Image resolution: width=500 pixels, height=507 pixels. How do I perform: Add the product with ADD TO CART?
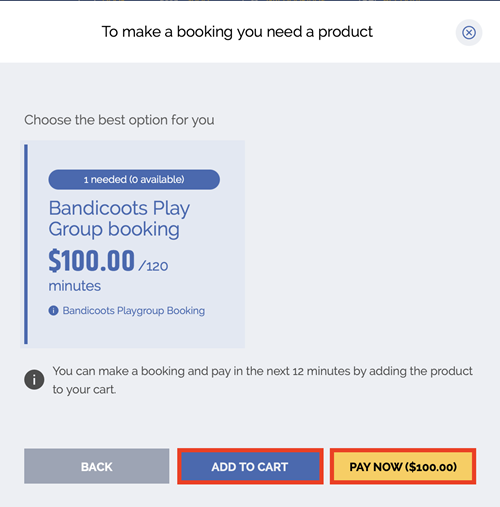tap(250, 466)
